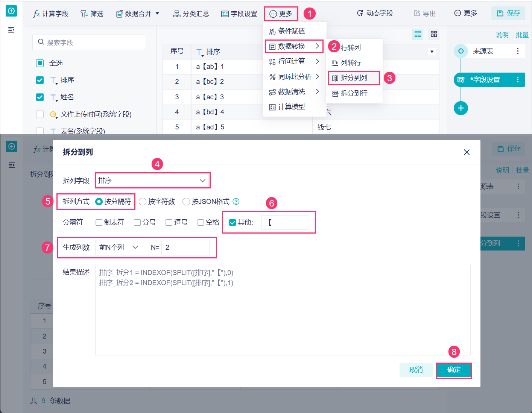Click the 动态字段 refresh icon
The height and width of the screenshot is (413, 532).
[360, 13]
